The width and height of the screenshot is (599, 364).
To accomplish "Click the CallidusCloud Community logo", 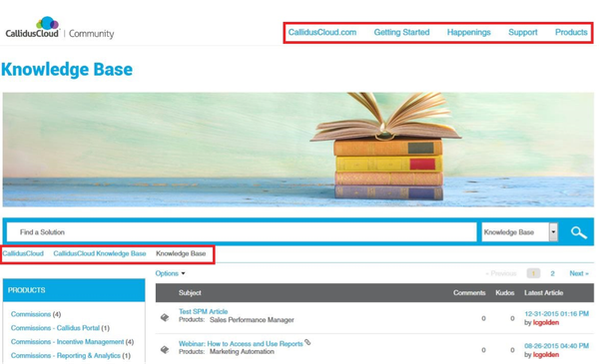I will (x=60, y=28).
